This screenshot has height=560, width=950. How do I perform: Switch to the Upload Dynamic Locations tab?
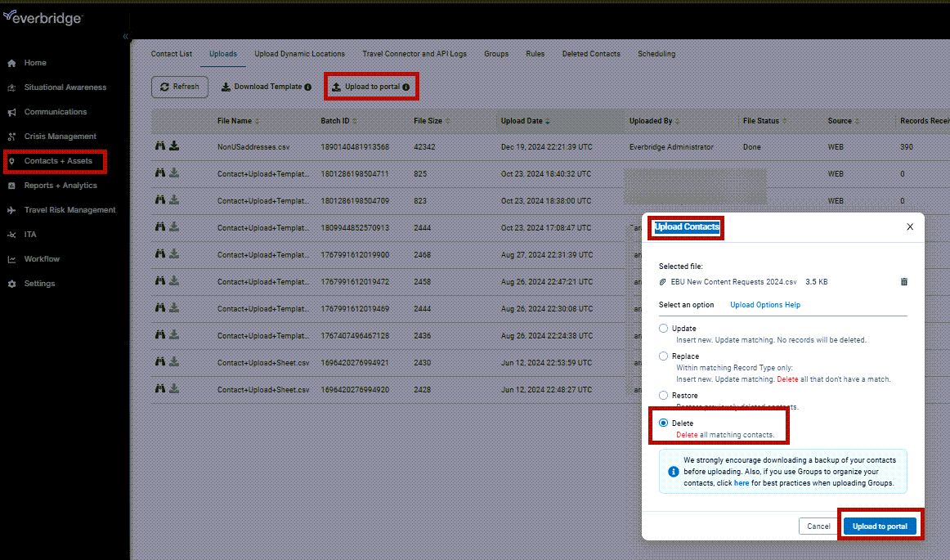(299, 54)
